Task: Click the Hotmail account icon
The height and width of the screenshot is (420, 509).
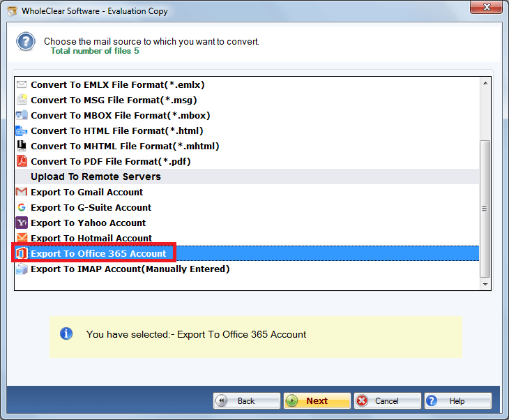Action: coord(22,238)
